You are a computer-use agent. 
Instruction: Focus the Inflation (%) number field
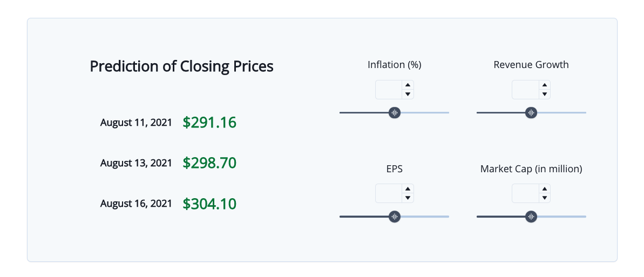(x=389, y=90)
